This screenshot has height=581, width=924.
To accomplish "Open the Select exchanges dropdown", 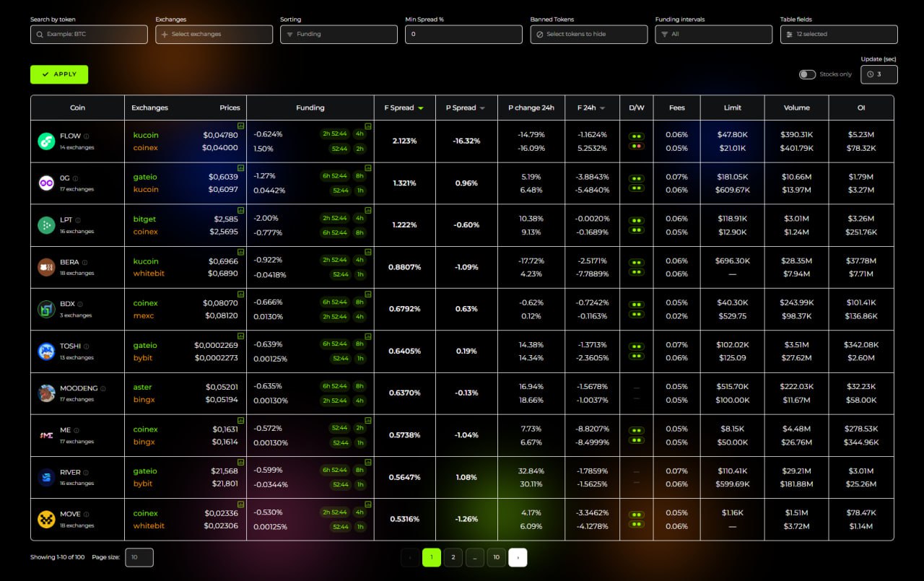I will tap(214, 34).
